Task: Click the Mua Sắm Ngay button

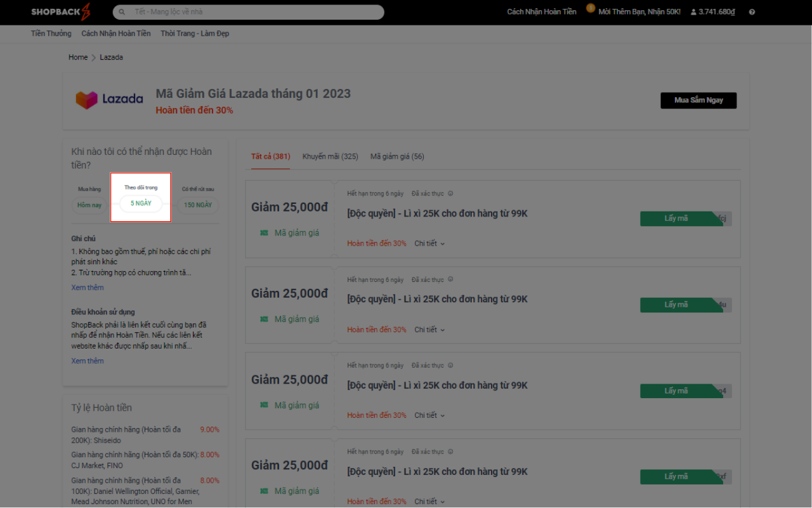Action: pyautogui.click(x=698, y=100)
